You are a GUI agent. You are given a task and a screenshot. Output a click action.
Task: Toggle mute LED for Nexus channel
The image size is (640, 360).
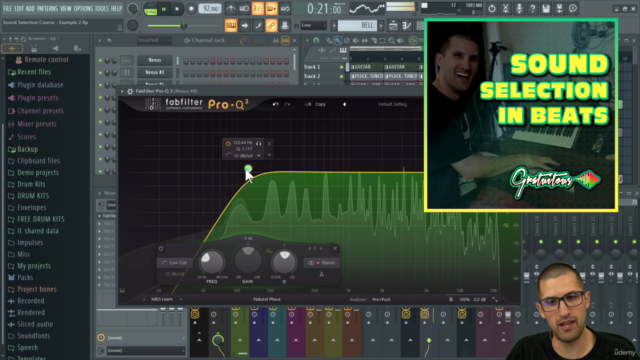coord(100,60)
